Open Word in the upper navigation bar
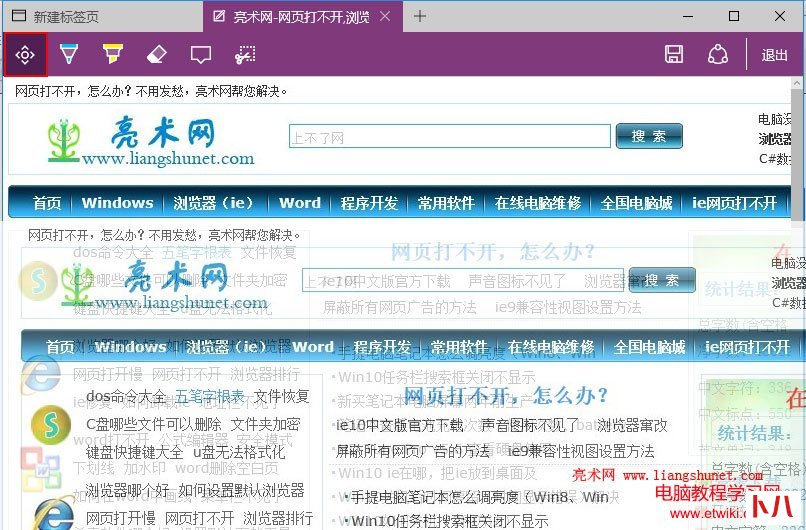Image resolution: width=806 pixels, height=530 pixels. pyautogui.click(x=300, y=203)
